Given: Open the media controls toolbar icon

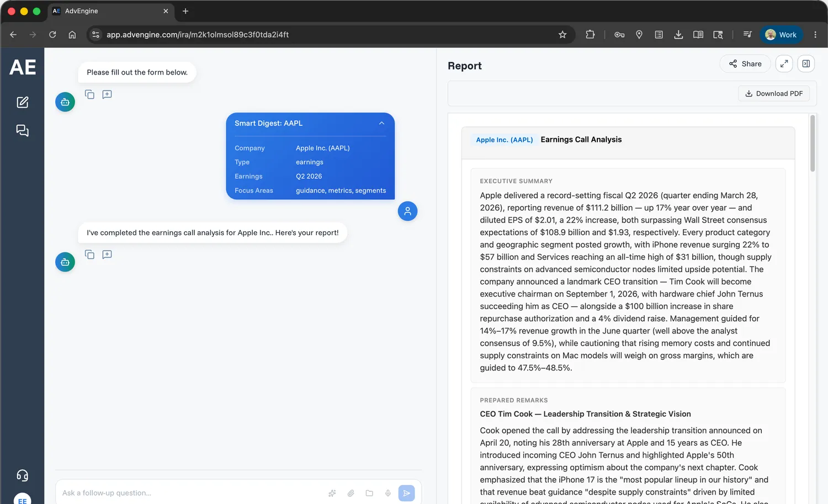Looking at the screenshot, I should point(747,35).
